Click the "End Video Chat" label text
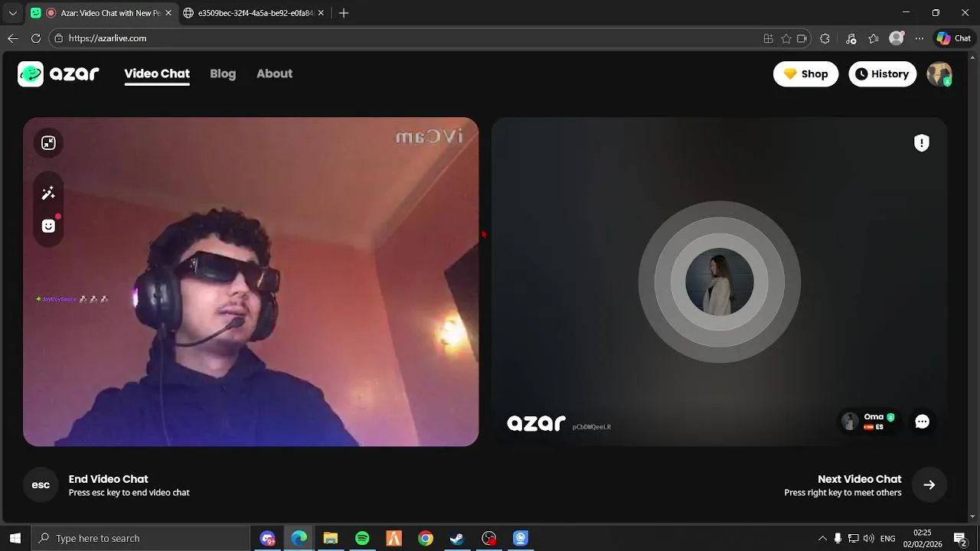980x551 pixels. click(x=109, y=479)
